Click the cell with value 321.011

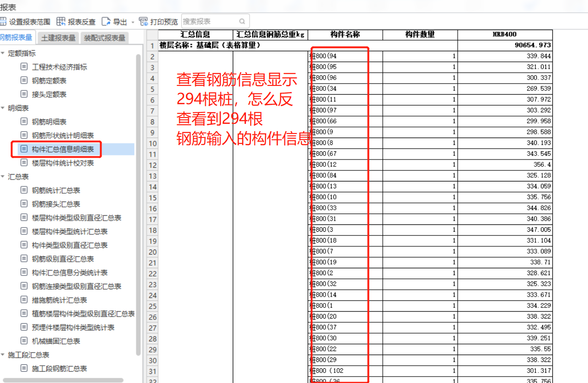[505, 67]
